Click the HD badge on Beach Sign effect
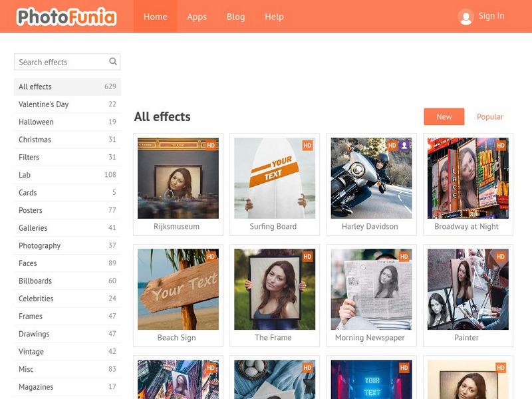Screen dimensions: 532x399 211,258
